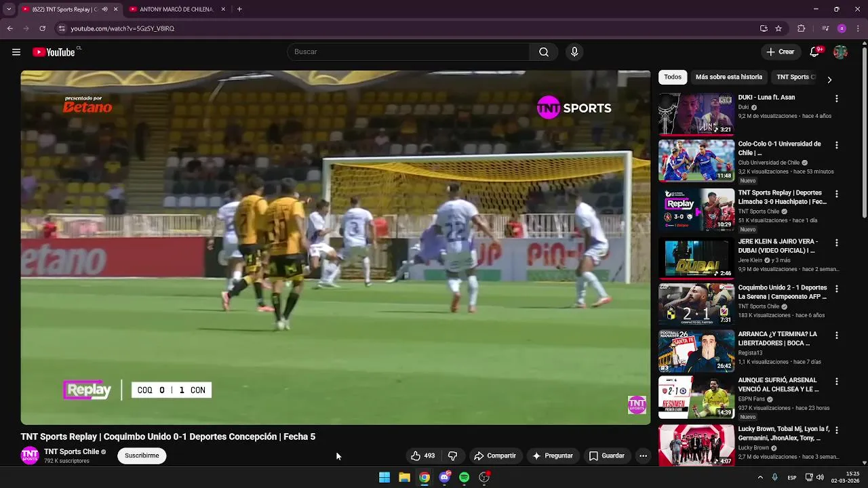Click the search magnifier button
Viewport: 868px width, 488px height.
(544, 52)
